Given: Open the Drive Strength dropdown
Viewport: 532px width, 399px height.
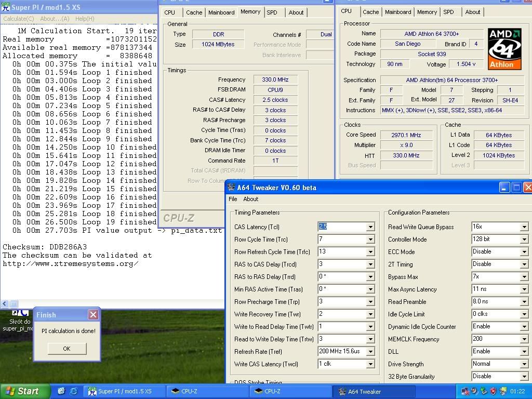Looking at the screenshot, I should click(524, 364).
